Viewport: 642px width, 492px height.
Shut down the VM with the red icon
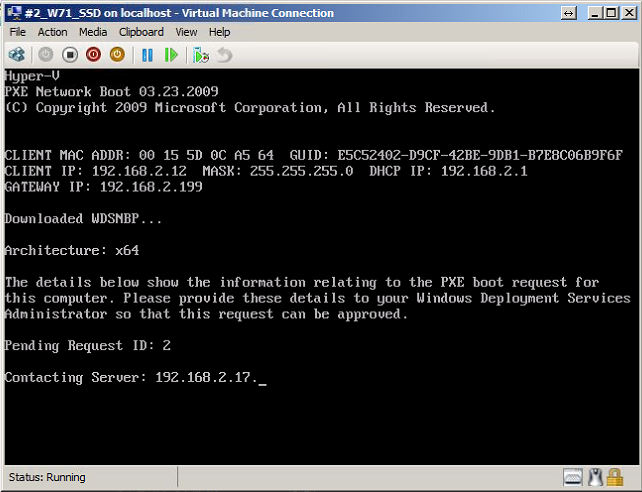[93, 54]
